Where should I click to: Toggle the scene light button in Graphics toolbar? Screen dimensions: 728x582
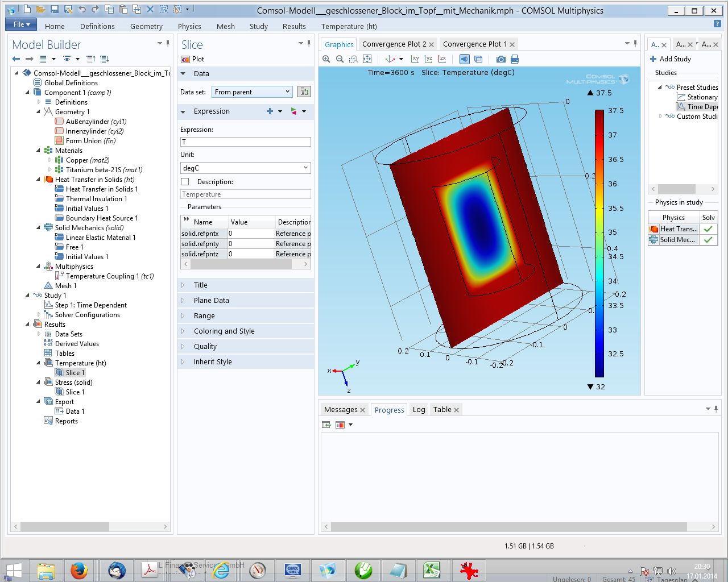point(465,59)
